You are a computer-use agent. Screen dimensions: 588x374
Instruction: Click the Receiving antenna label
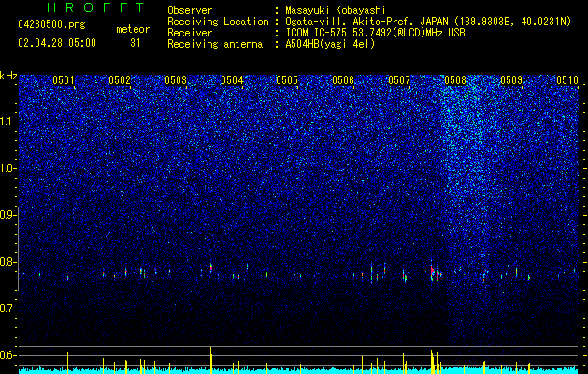(x=215, y=44)
